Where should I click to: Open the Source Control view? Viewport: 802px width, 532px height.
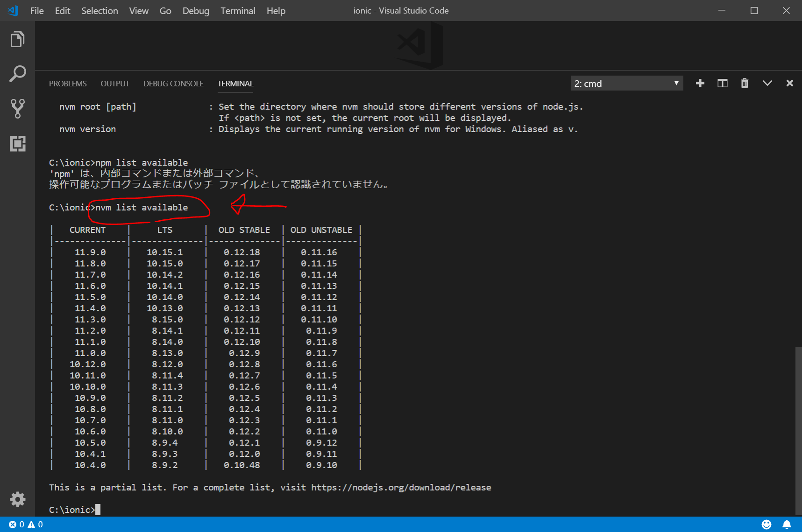(17, 108)
